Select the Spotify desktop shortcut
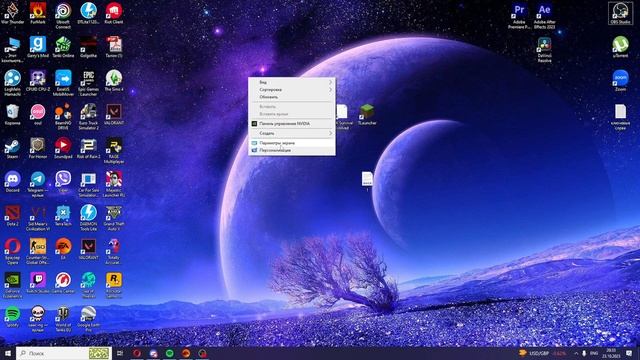Screen dimensions: 640x360 pos(12,317)
